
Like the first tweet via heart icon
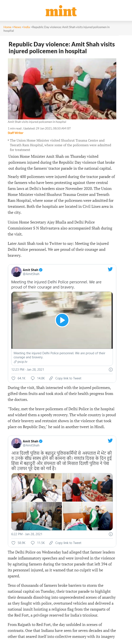[x=13, y=378]
